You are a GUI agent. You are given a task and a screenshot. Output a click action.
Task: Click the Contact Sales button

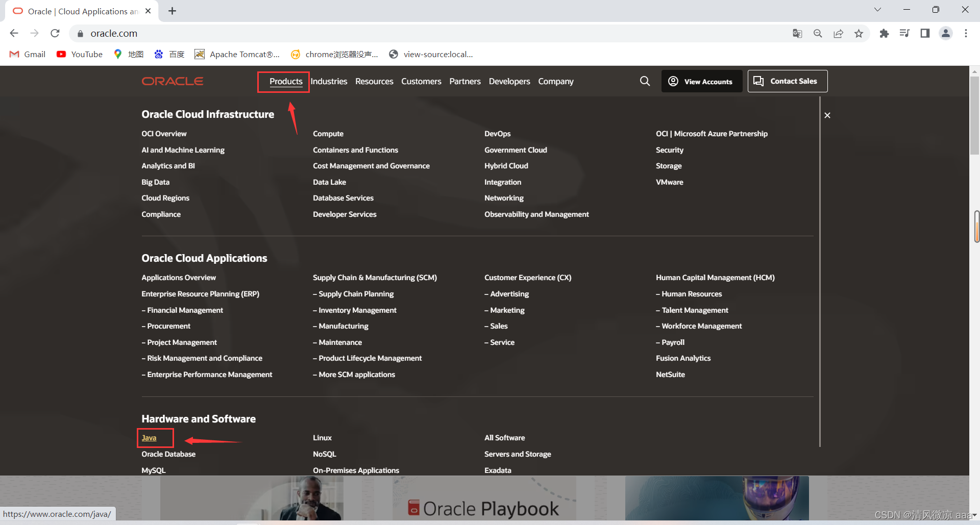coord(788,81)
